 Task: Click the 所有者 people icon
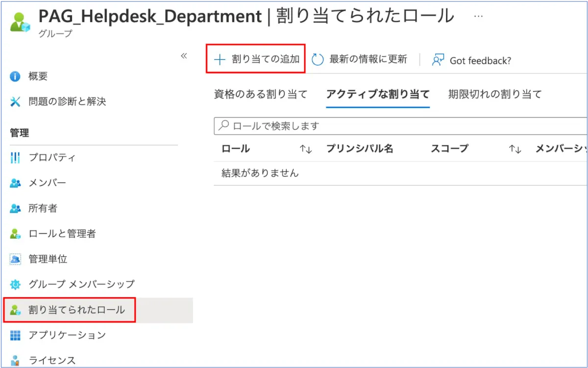point(16,208)
